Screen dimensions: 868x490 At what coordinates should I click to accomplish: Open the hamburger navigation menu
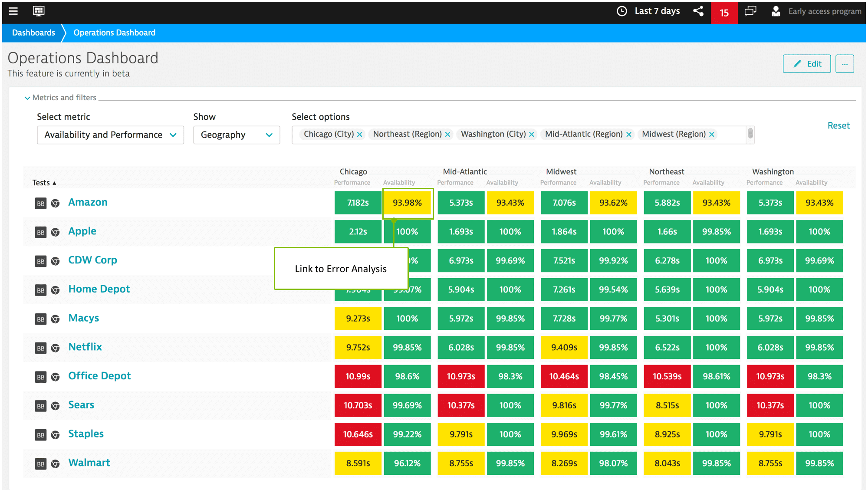click(x=13, y=11)
